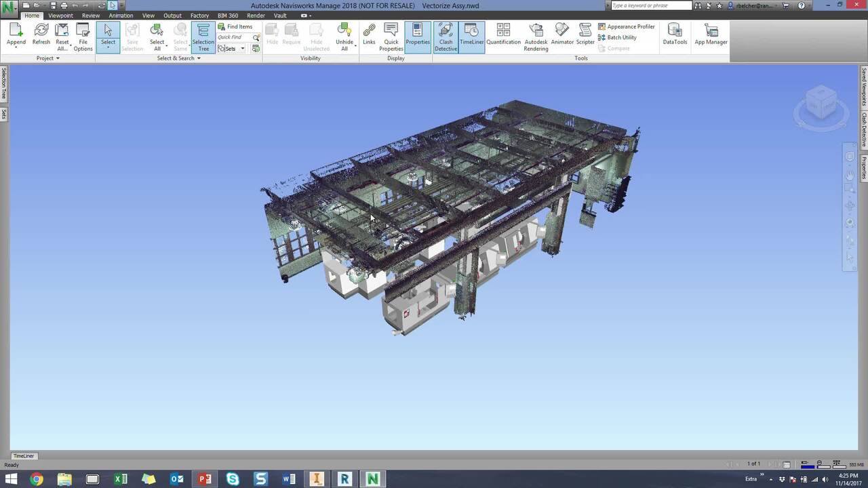868x488 pixels.
Task: Open File Options dialog
Action: click(83, 37)
